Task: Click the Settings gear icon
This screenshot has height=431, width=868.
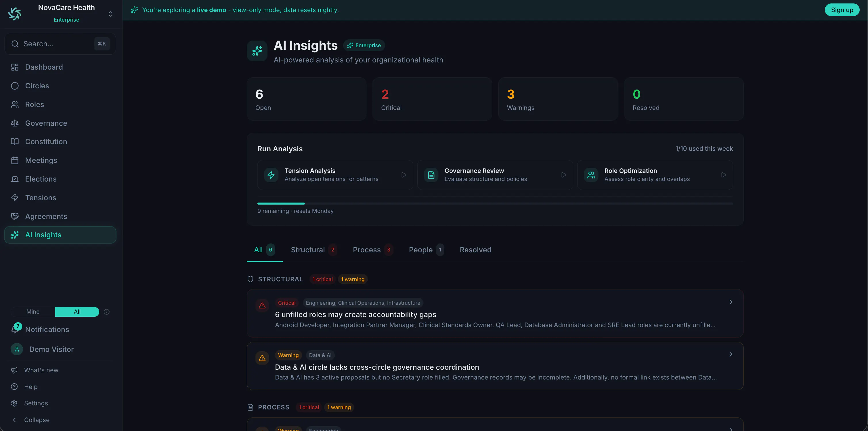Action: tap(14, 403)
